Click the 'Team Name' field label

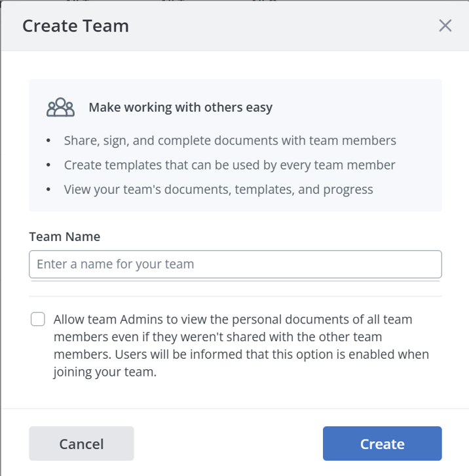(x=64, y=236)
